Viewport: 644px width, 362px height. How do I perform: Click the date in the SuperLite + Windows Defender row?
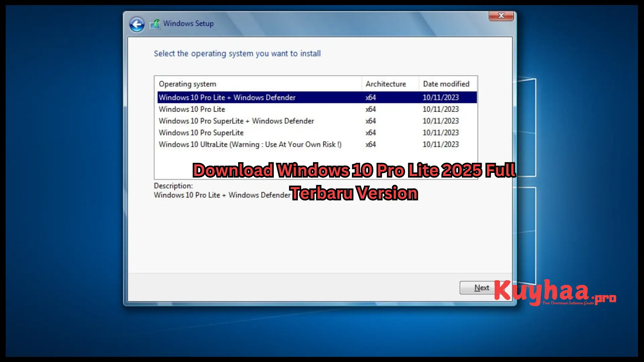440,121
